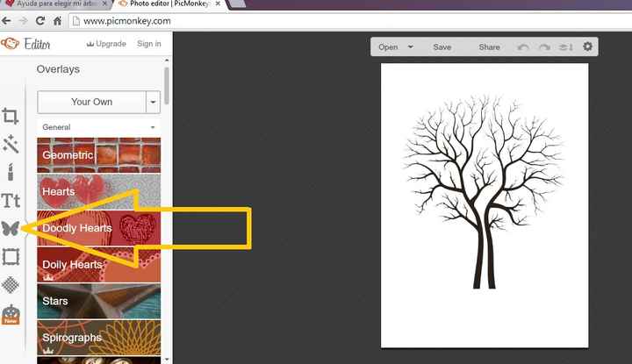
Task: Click the Sign in link
Action: pos(148,43)
